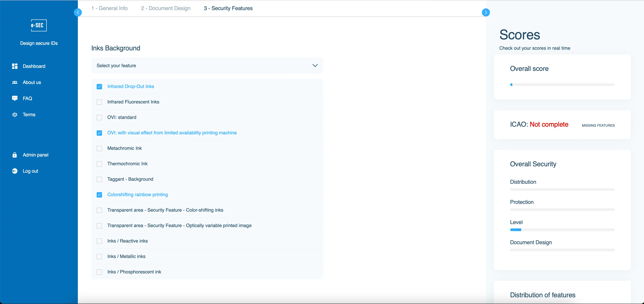Uncheck Colorshifting rainbow printing
Viewport: 644px width, 304px height.
(x=99, y=195)
